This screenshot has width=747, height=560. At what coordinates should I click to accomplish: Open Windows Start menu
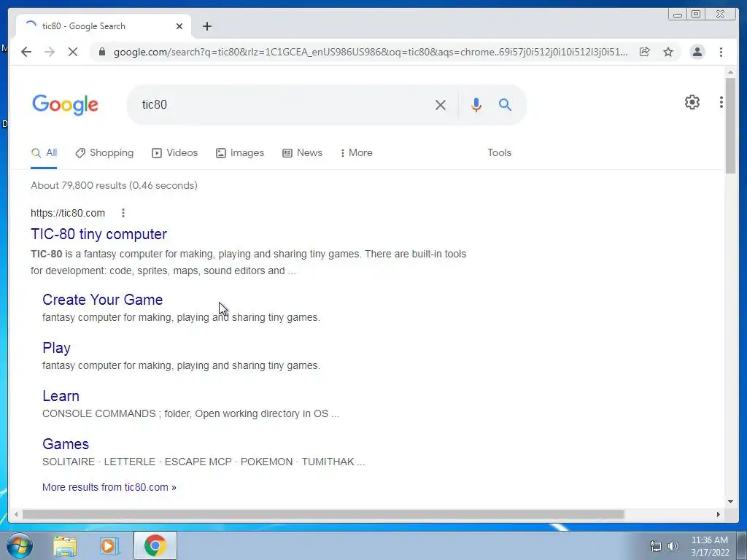click(20, 545)
